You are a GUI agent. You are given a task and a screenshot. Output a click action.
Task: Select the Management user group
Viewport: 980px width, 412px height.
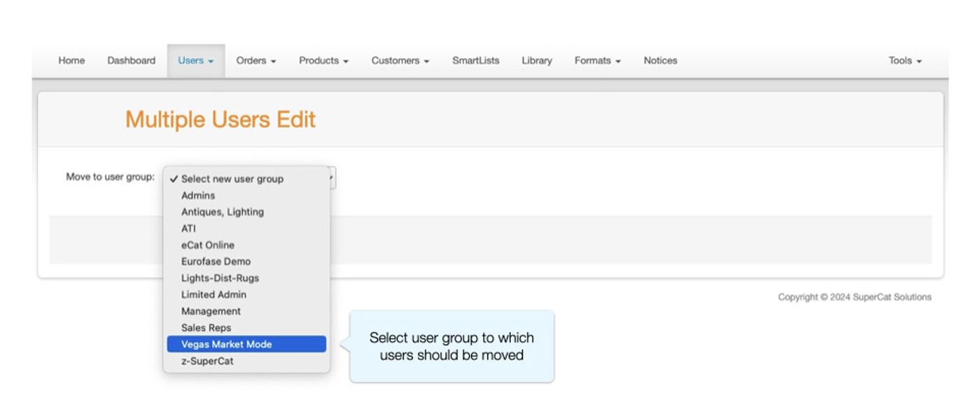point(246,311)
